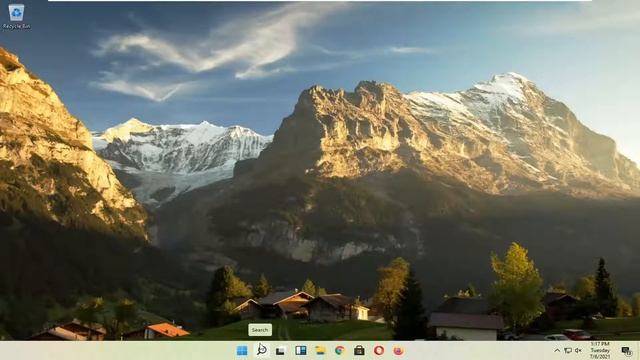Open network status in system tray
The width and height of the screenshot is (640, 360).
[x=568, y=351]
